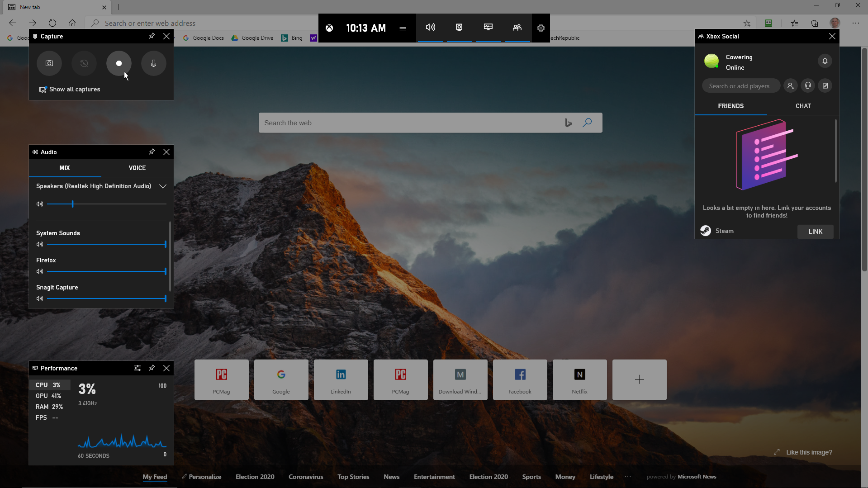Open the LinkedIn quick link tile
Screen dimensions: 868x488
[x=341, y=380]
